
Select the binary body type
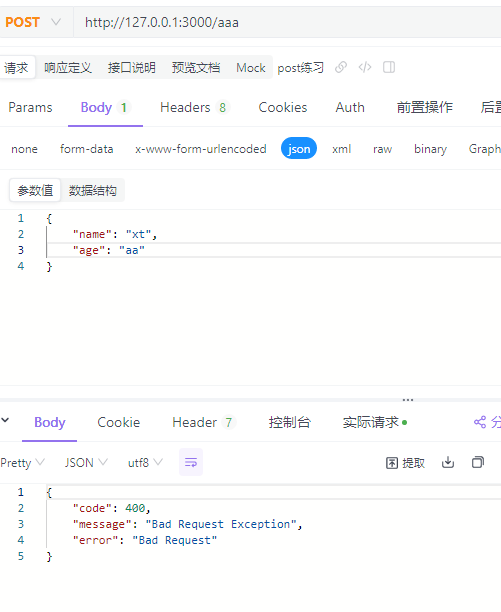[x=430, y=149]
